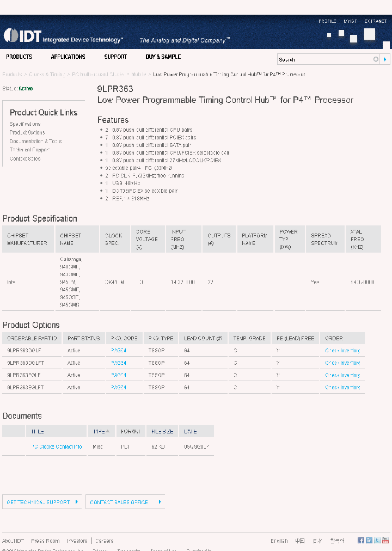Open Contact Sales quick link
Image resolution: width=392 pixels, height=551 pixels.
click(x=25, y=159)
